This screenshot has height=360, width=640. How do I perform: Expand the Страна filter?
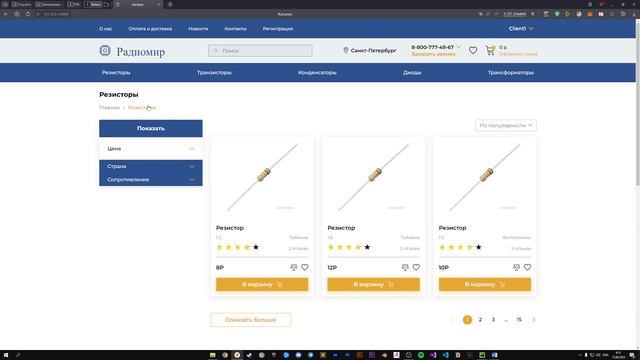(x=151, y=166)
